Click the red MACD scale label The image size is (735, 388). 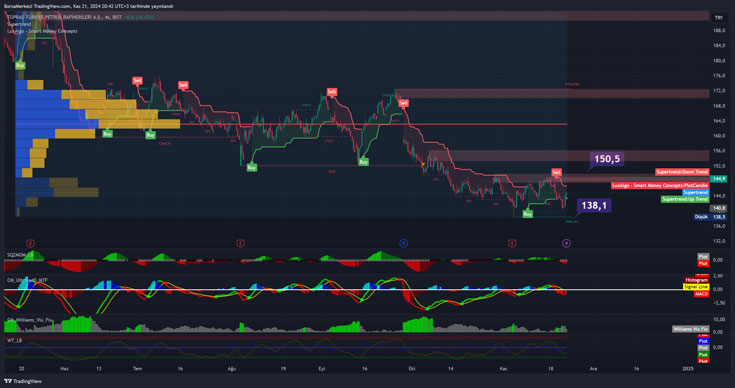point(701,294)
